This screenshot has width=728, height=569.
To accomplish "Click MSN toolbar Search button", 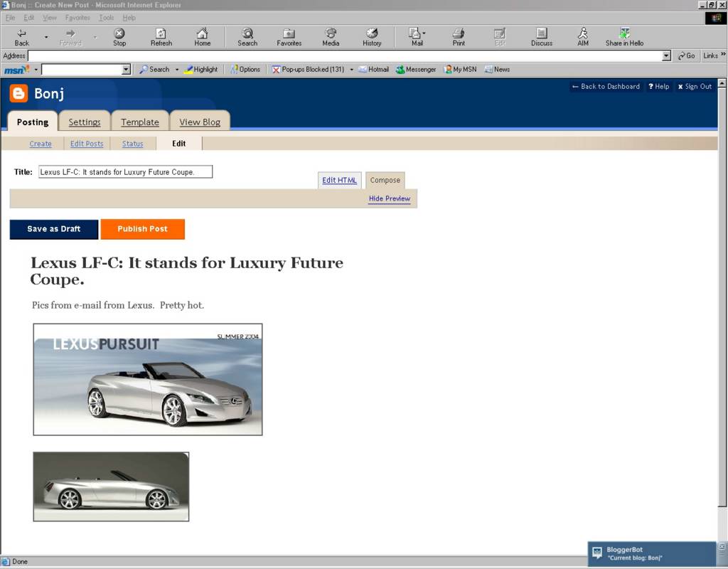I will pyautogui.click(x=154, y=70).
